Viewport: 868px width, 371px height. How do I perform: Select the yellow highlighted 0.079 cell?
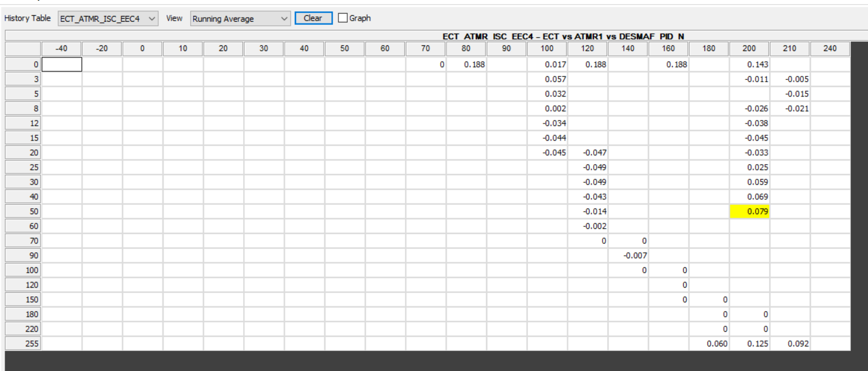[x=749, y=212]
